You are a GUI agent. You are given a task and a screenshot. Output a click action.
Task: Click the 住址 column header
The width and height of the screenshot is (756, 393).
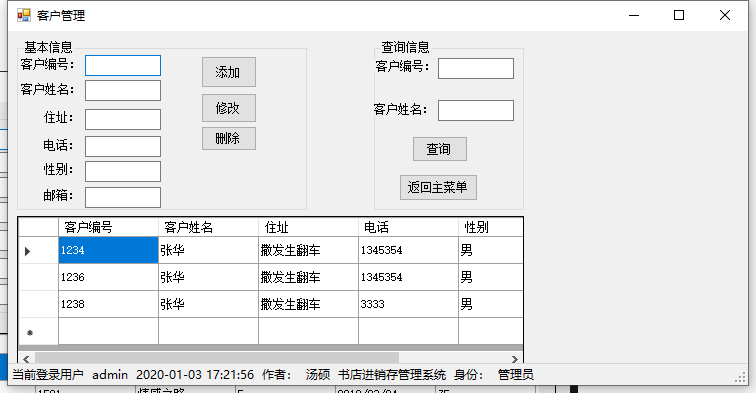click(309, 227)
